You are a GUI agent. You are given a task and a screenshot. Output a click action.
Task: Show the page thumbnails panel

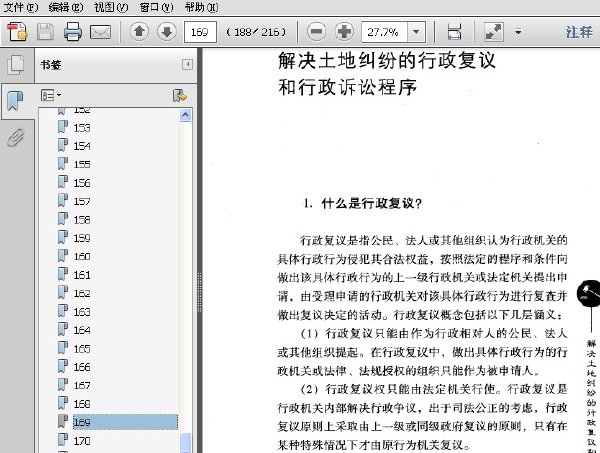click(16, 65)
